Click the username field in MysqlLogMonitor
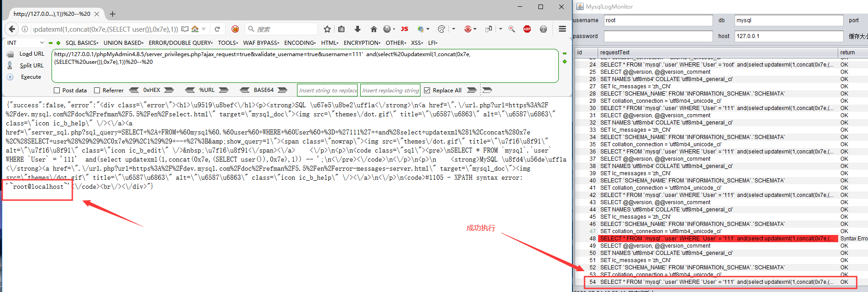The height and width of the screenshot is (292, 868). tap(658, 20)
